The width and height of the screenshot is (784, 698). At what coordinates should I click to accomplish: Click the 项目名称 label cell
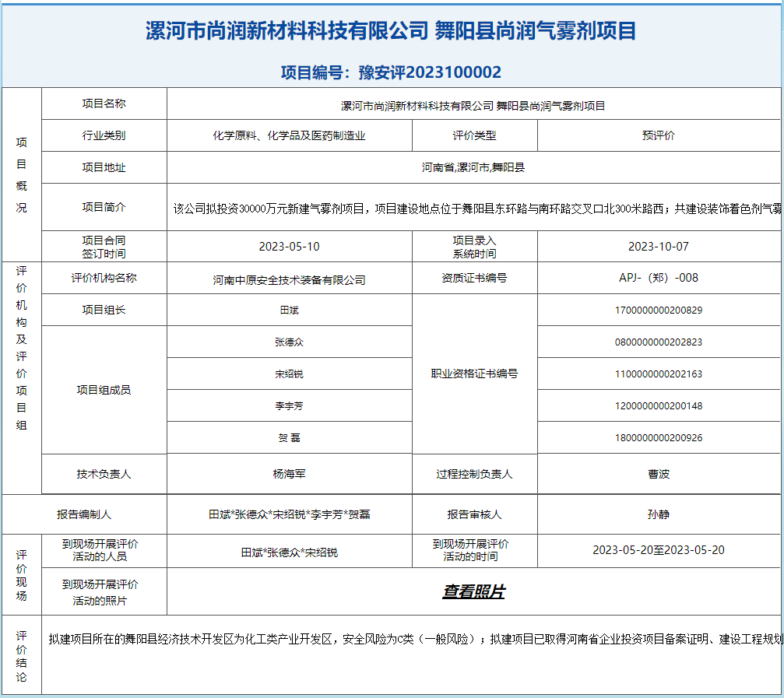(x=104, y=103)
